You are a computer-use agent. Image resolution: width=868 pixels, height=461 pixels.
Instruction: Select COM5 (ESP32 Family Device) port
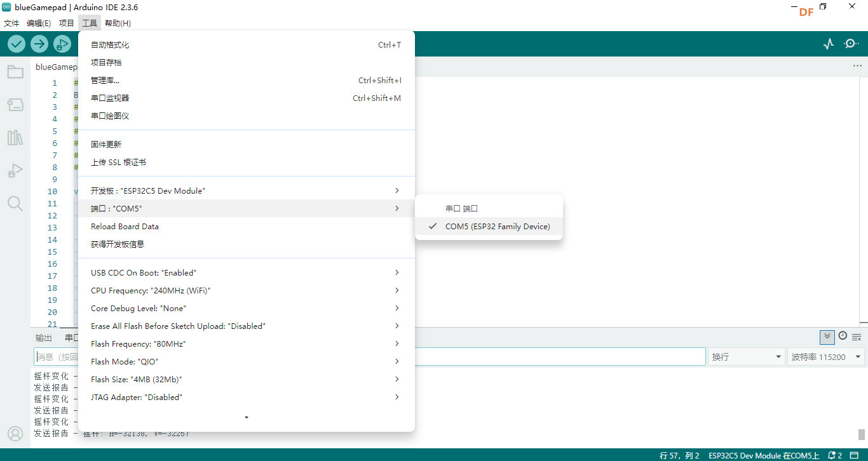click(x=497, y=227)
